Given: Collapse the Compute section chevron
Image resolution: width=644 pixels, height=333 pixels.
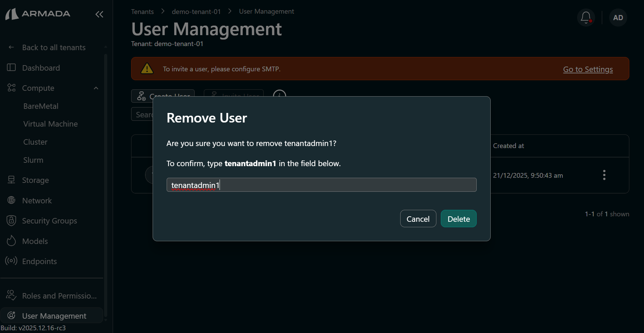Looking at the screenshot, I should click(x=96, y=88).
